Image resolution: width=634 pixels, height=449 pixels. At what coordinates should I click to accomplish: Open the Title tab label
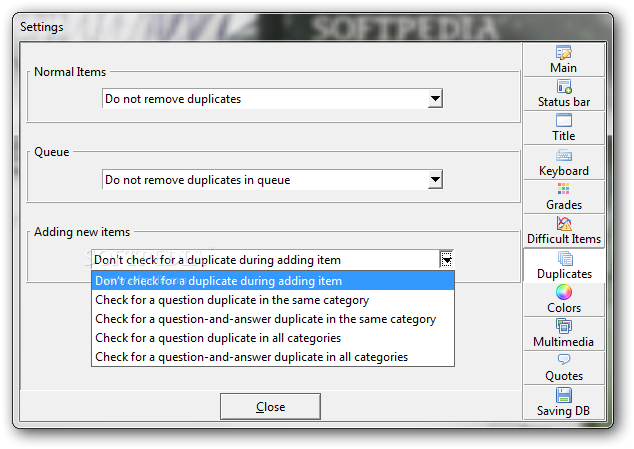pos(564,136)
